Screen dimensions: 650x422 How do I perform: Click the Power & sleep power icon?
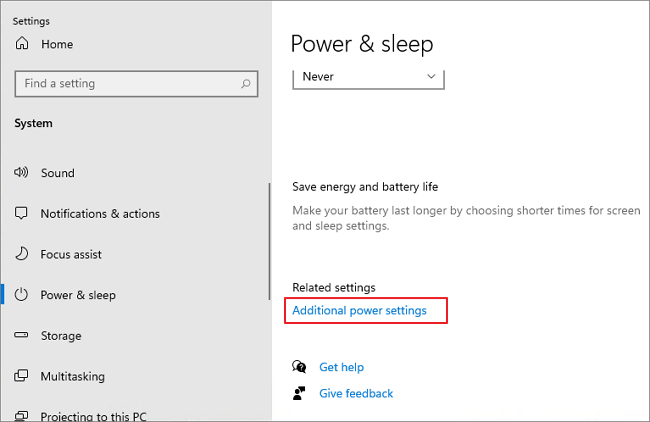(x=22, y=295)
